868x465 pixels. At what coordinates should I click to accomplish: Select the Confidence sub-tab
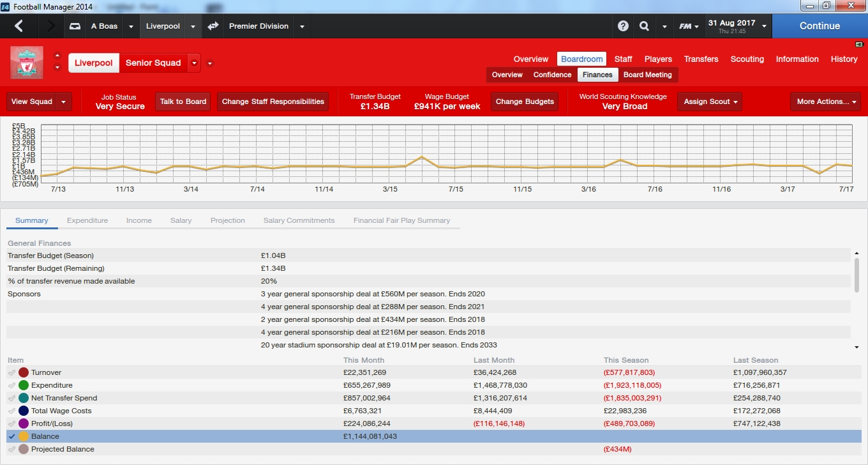(x=552, y=75)
